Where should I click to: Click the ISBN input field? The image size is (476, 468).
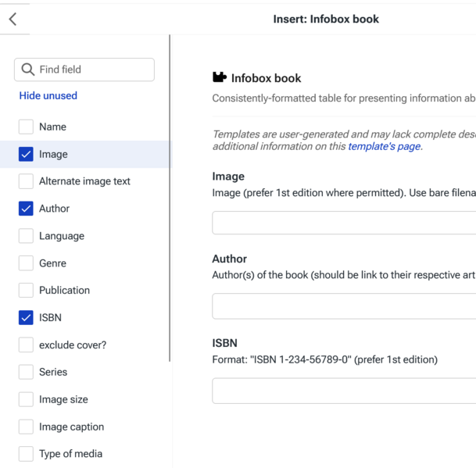point(344,390)
